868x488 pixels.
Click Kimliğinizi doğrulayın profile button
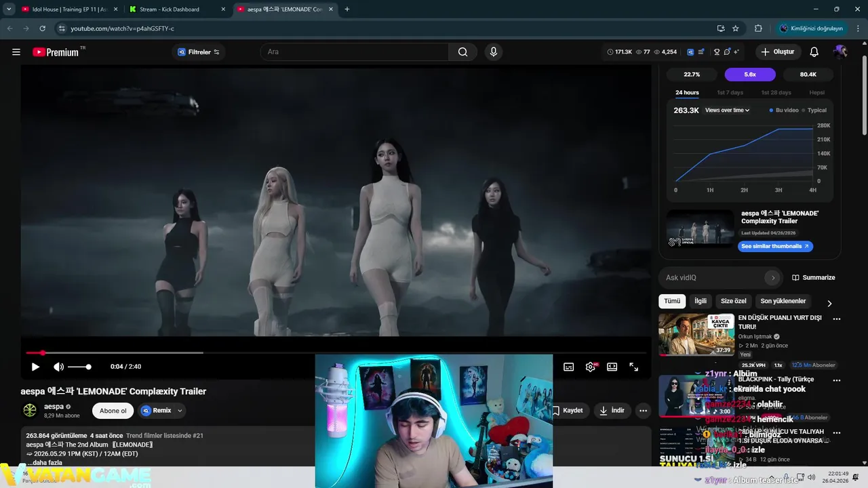click(x=811, y=28)
